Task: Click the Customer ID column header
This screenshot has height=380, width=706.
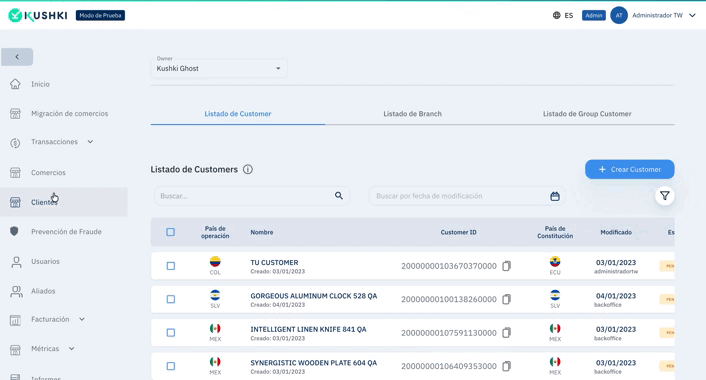Action: tap(458, 232)
